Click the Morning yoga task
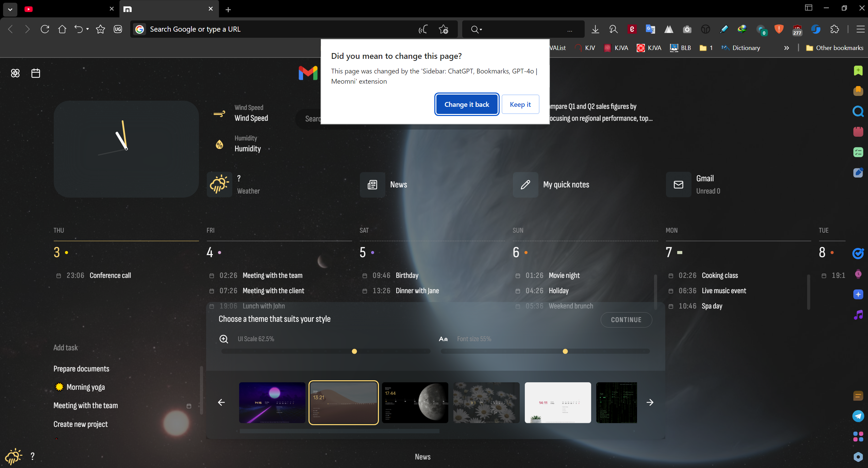This screenshot has height=468, width=868. [x=86, y=387]
